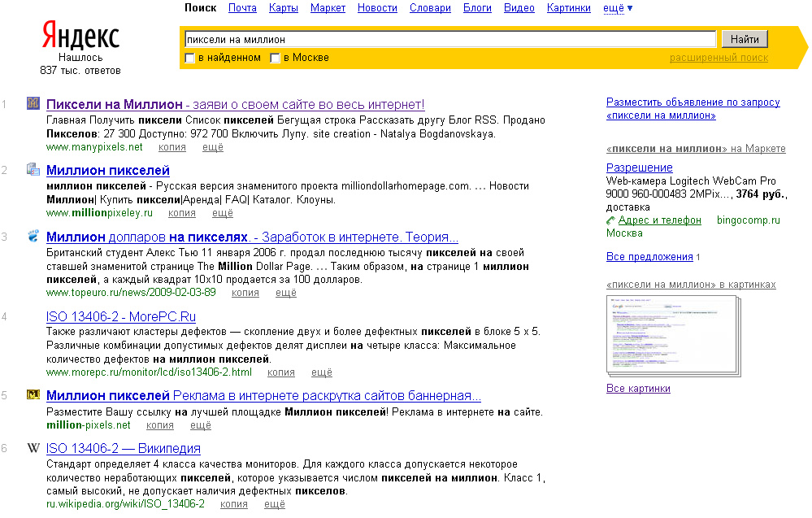Click the favicon next to Миллион пикселей result

coord(33,169)
